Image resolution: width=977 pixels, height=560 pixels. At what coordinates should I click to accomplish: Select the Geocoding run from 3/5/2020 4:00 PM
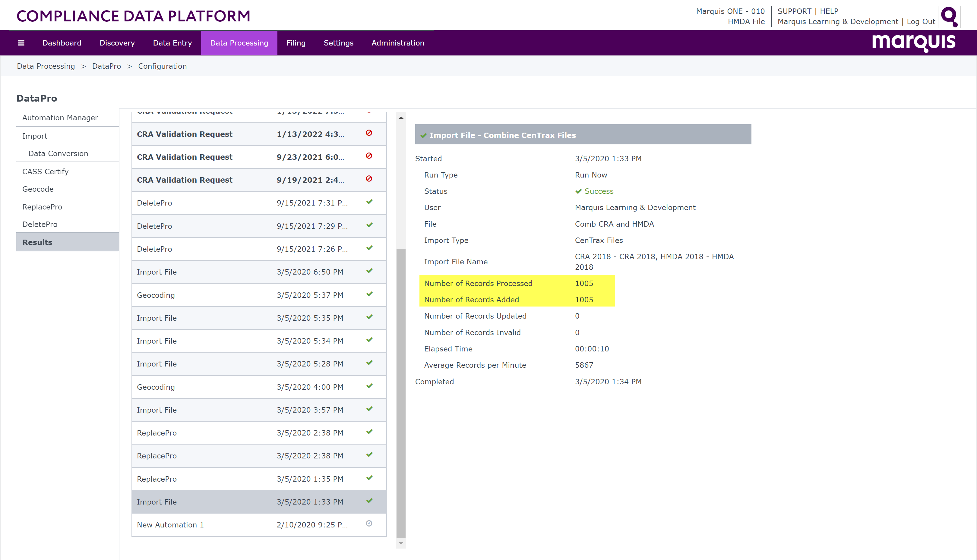point(231,386)
